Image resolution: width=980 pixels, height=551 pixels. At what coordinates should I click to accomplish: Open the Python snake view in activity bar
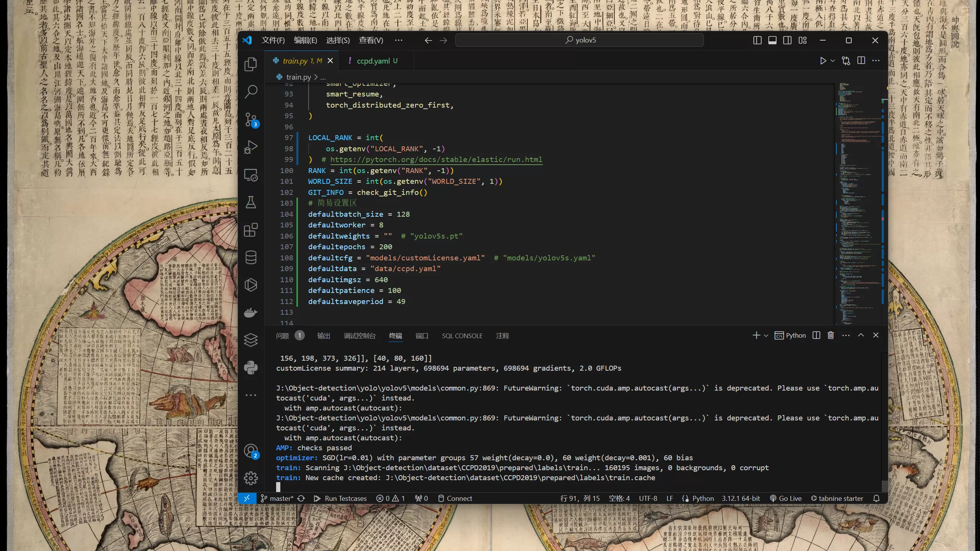[x=251, y=368]
